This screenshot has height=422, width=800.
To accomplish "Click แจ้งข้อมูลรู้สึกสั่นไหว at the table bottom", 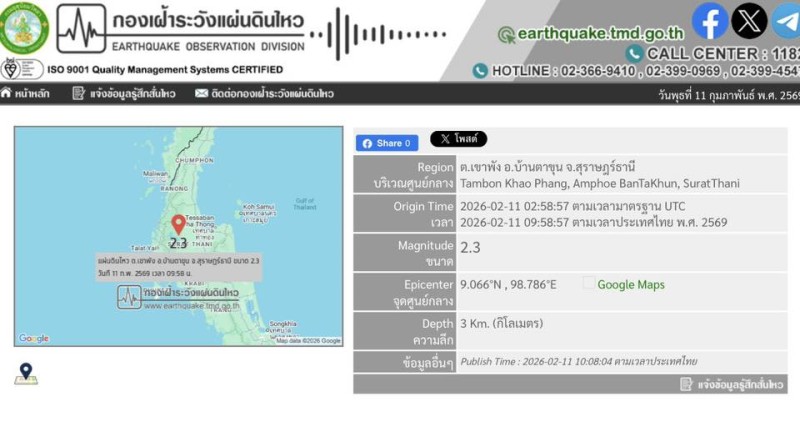I will coord(733,384).
